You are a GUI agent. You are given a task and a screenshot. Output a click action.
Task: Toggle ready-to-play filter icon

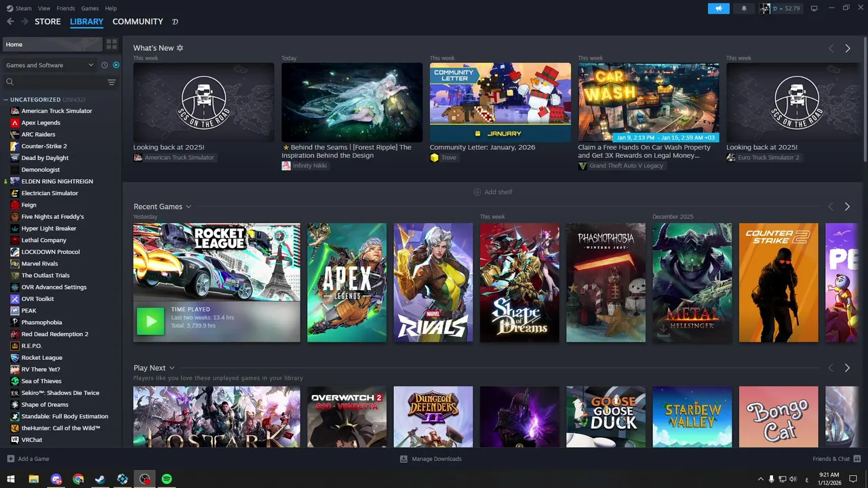point(116,65)
